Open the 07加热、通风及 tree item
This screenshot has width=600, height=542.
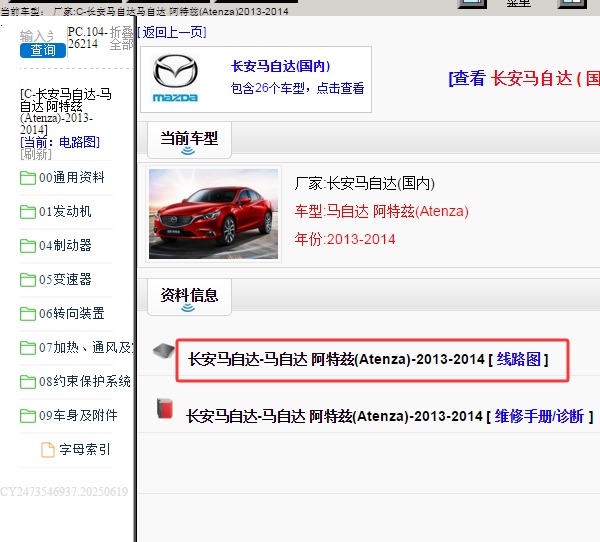click(86, 348)
